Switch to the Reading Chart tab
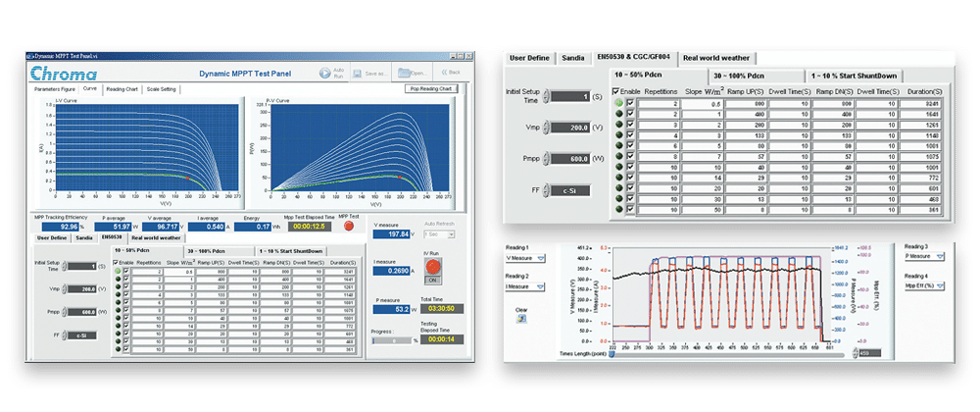The height and width of the screenshot is (412, 980). tap(122, 89)
